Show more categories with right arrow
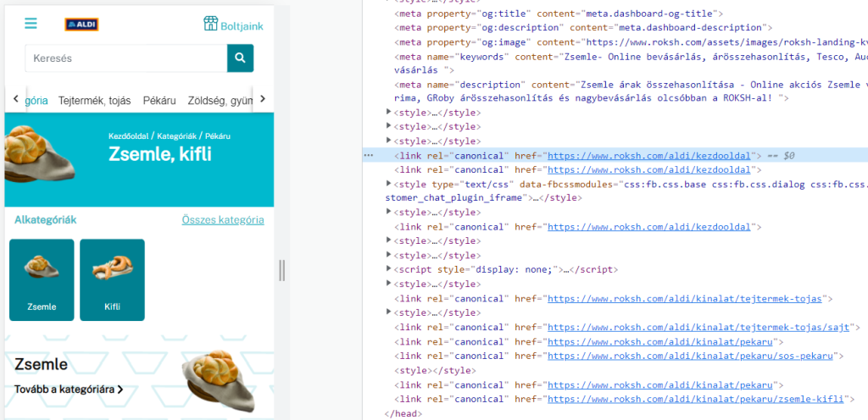 pyautogui.click(x=263, y=99)
